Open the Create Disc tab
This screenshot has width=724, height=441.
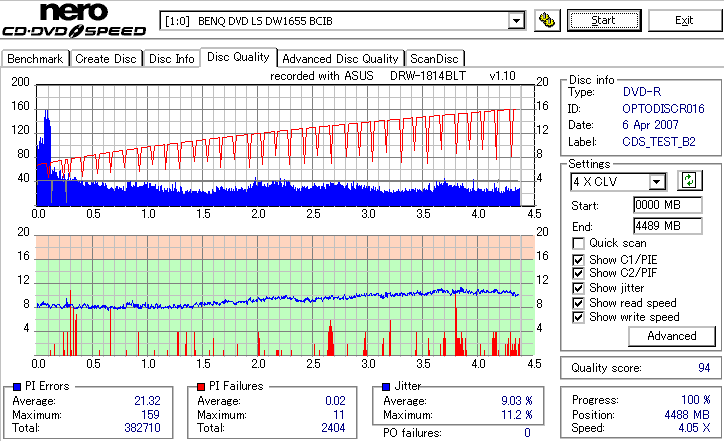click(x=106, y=59)
